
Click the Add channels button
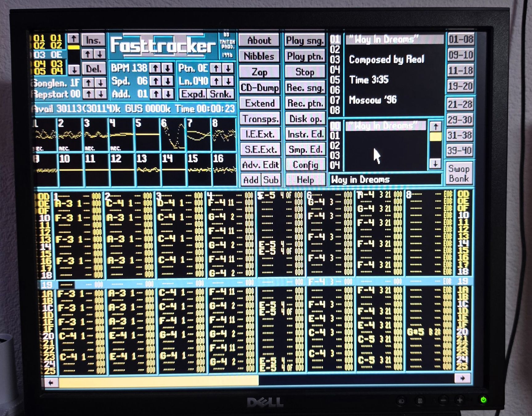click(x=251, y=180)
